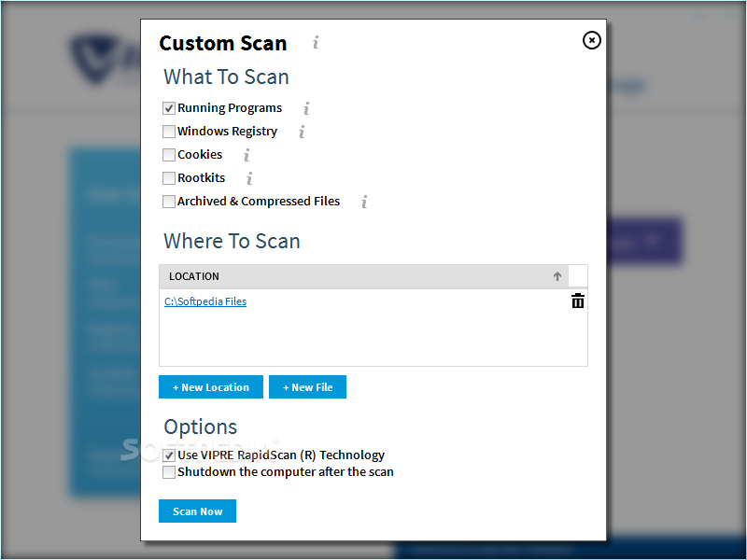Enable Archived & Compressed Files checkbox

point(169,202)
